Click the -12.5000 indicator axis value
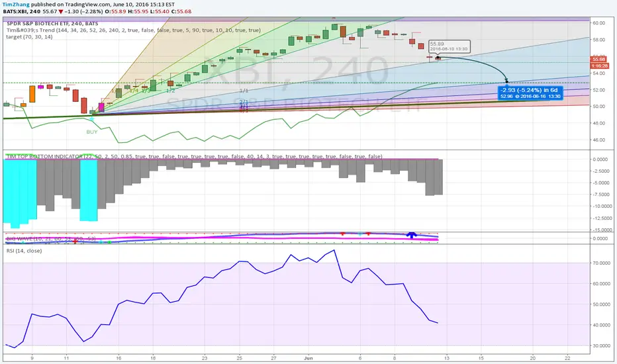617x364 pixels. tap(602, 218)
